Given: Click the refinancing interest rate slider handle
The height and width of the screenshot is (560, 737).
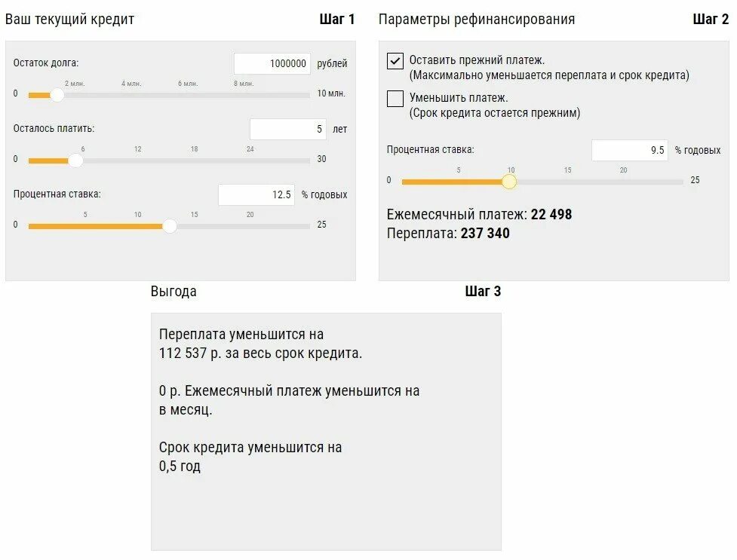Looking at the screenshot, I should (x=509, y=182).
